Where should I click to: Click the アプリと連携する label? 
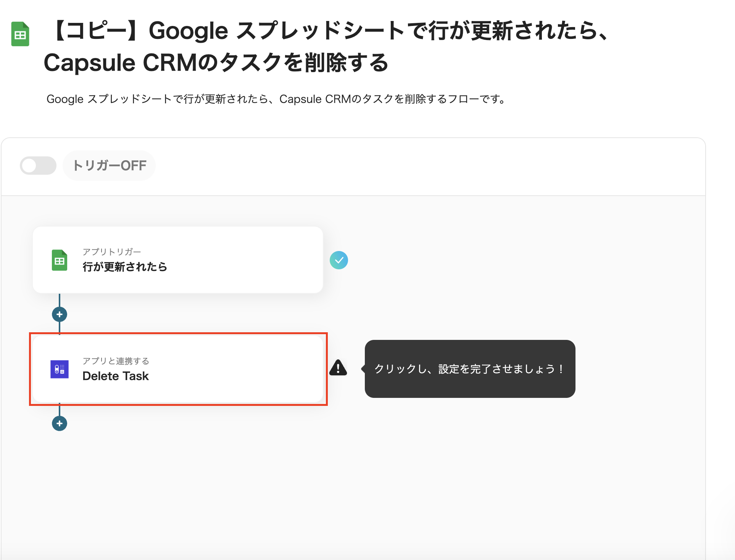click(116, 361)
